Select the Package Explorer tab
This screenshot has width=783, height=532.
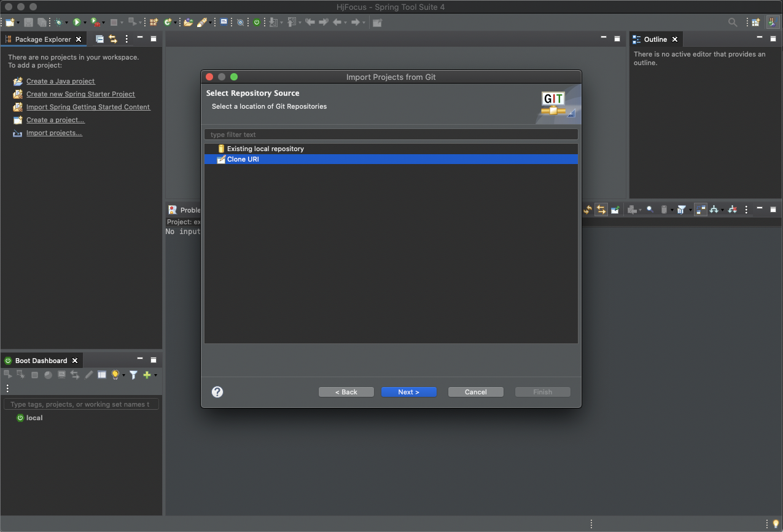[x=43, y=39]
